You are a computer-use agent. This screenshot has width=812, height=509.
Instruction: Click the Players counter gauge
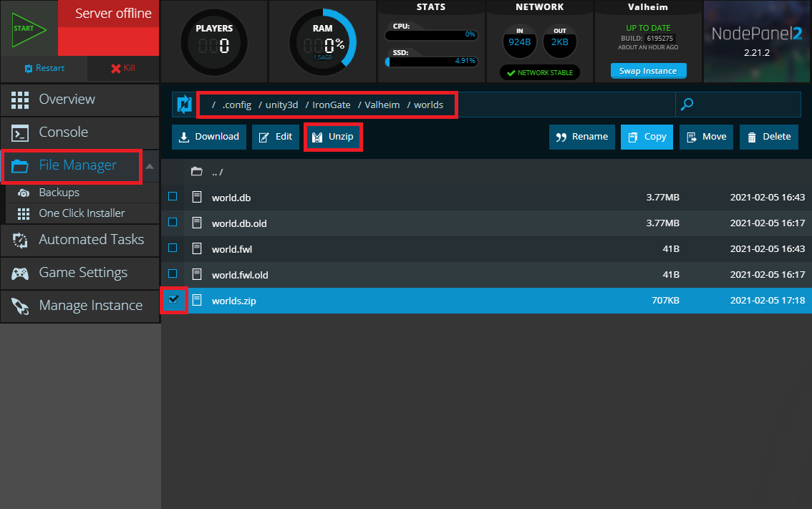[214, 42]
